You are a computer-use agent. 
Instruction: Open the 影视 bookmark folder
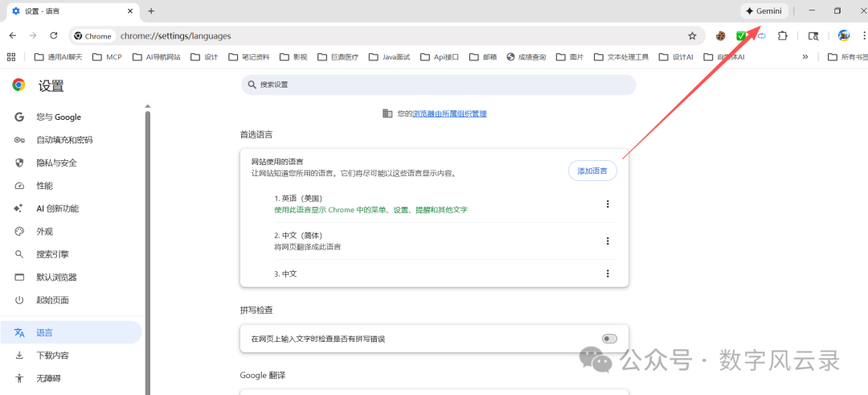click(293, 56)
